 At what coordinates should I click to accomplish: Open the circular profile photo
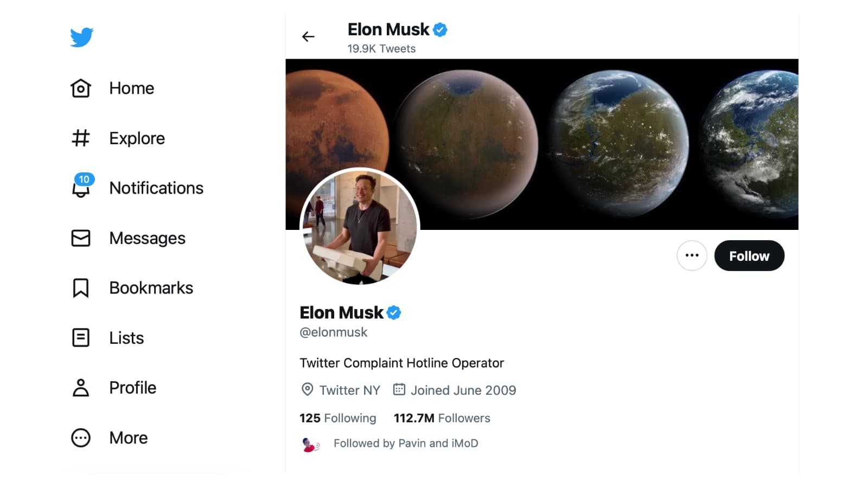[360, 226]
